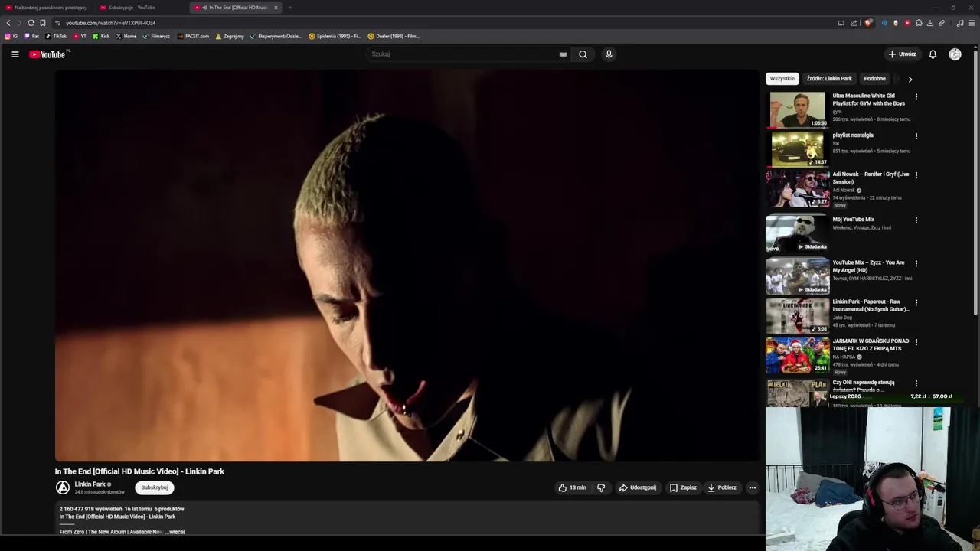Image resolution: width=980 pixels, height=551 pixels.
Task: Open 'Linkin Park' channel name link
Action: coord(90,484)
